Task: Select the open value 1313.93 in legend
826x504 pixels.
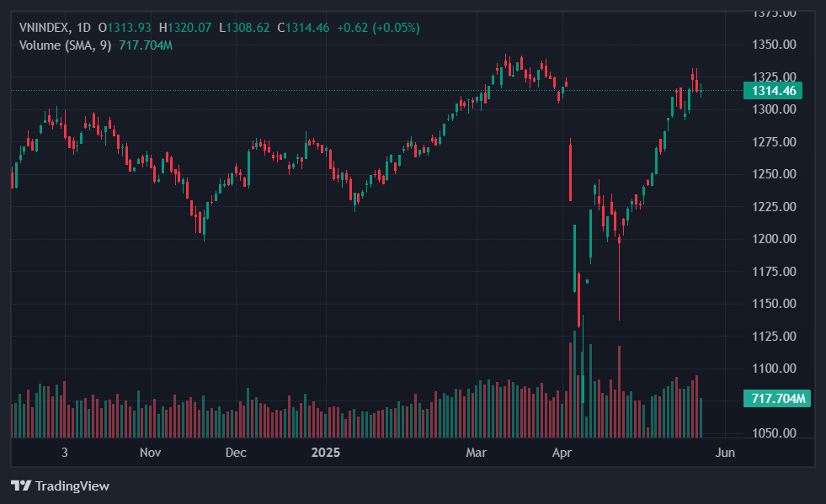Action: coord(129,28)
